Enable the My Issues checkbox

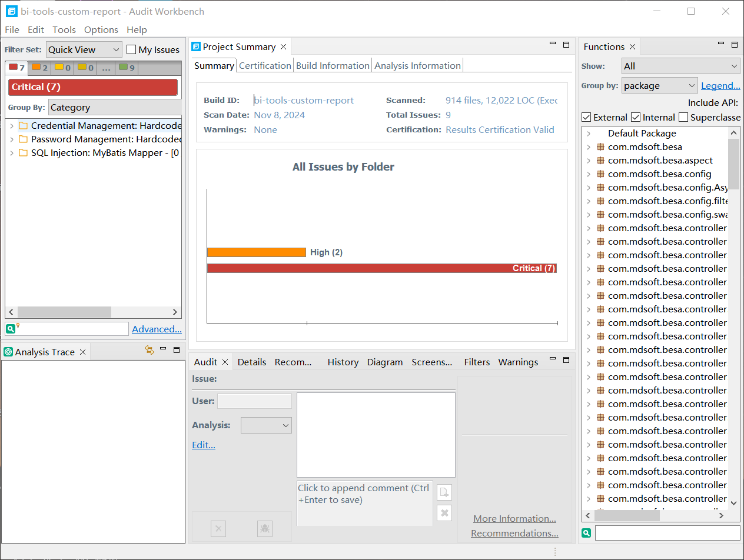[132, 50]
